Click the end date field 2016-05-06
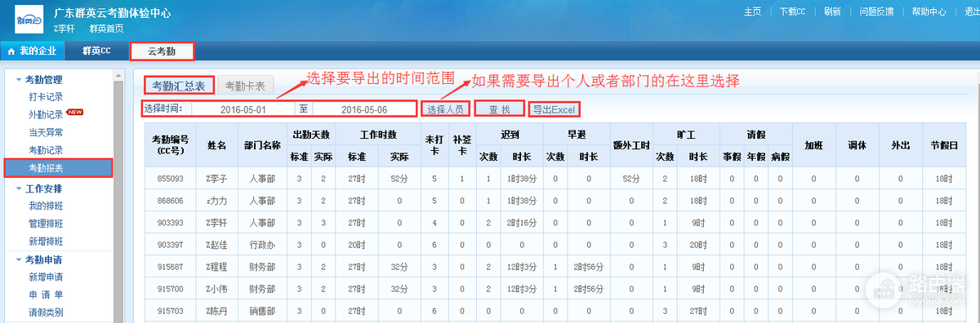This screenshot has width=980, height=323. [x=363, y=109]
